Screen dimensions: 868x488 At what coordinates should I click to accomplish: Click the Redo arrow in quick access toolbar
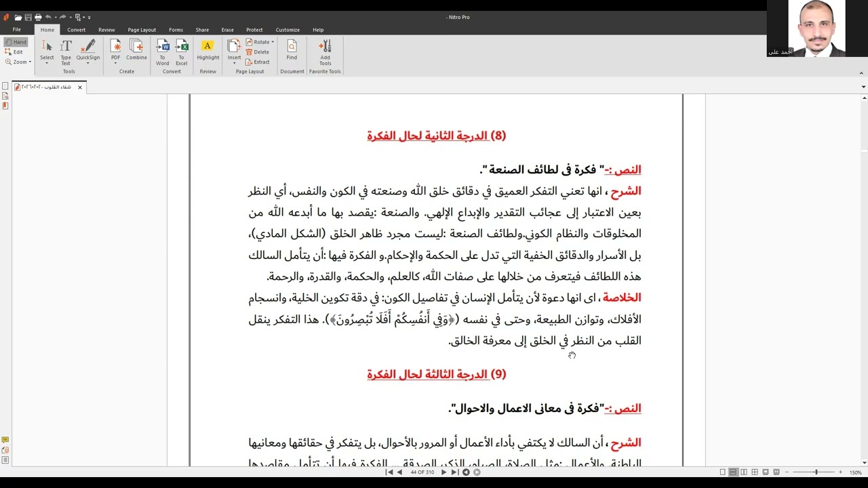click(x=63, y=17)
